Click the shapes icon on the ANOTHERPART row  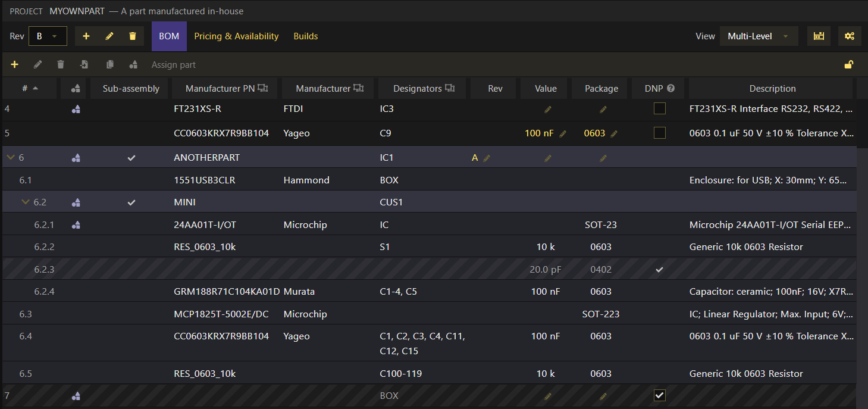[x=76, y=158]
